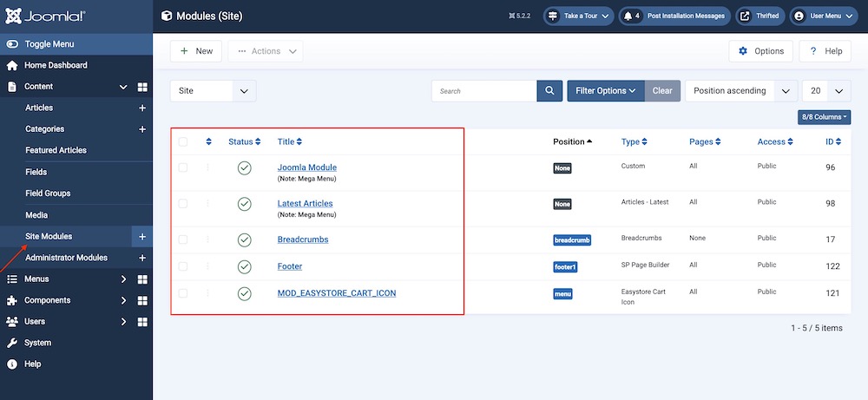Check the select-all checkbox in header

point(182,141)
